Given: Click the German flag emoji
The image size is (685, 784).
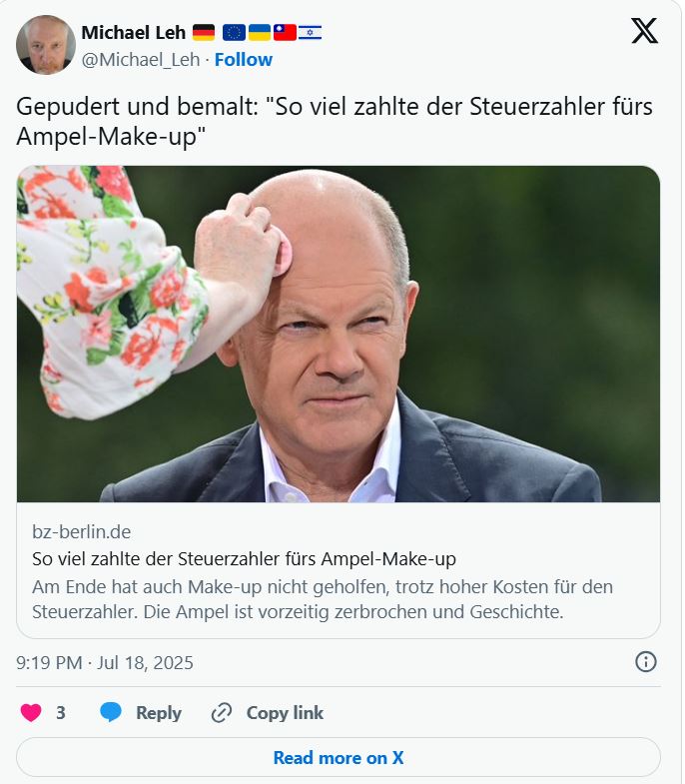Looking at the screenshot, I should pos(204,33).
